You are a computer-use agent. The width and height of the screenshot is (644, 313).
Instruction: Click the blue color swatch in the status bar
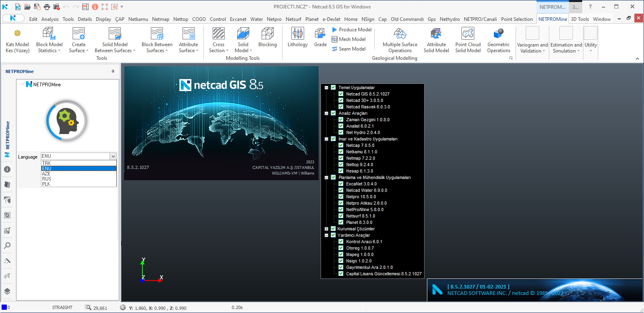tap(4, 307)
